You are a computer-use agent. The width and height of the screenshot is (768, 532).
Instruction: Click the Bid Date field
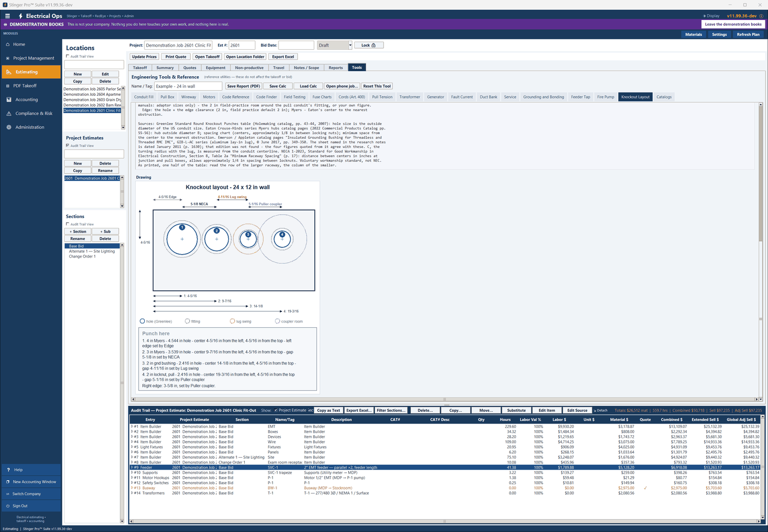point(296,45)
